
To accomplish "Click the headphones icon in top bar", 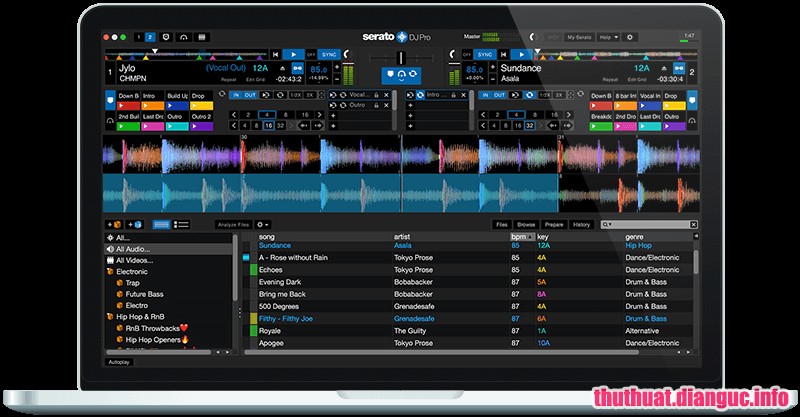I will point(184,37).
